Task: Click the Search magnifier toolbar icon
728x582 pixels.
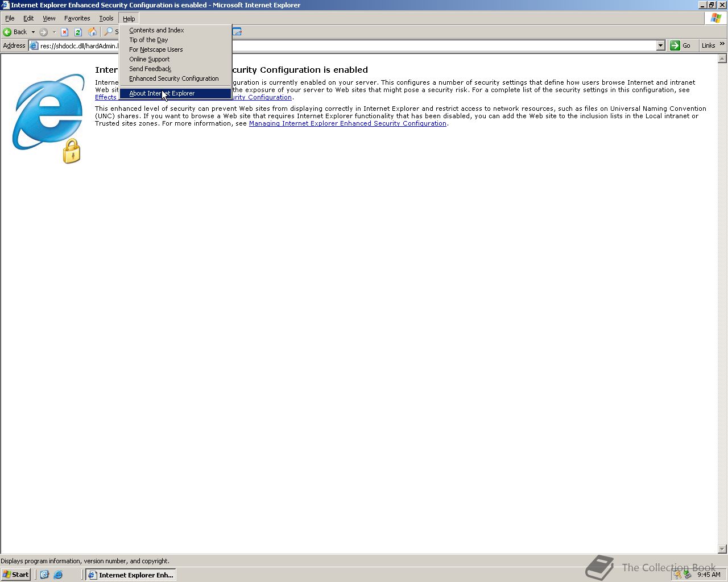Action: tap(109, 32)
